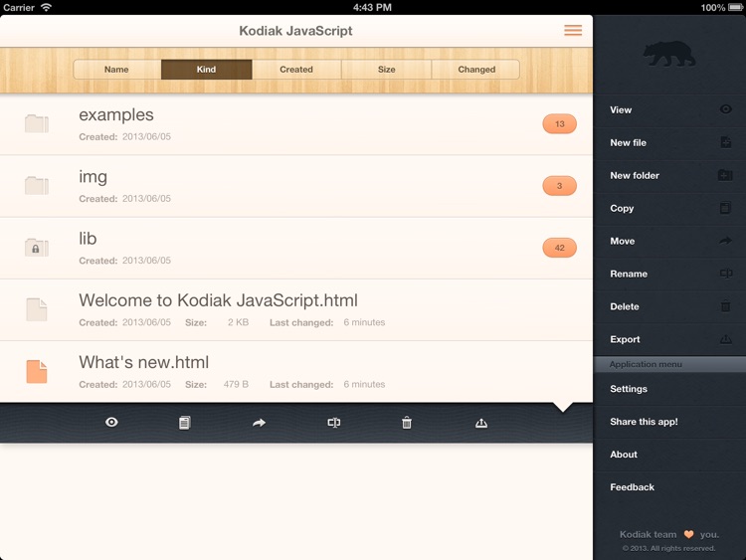The width and height of the screenshot is (746, 560).
Task: Open the img folder name
Action: (x=93, y=177)
